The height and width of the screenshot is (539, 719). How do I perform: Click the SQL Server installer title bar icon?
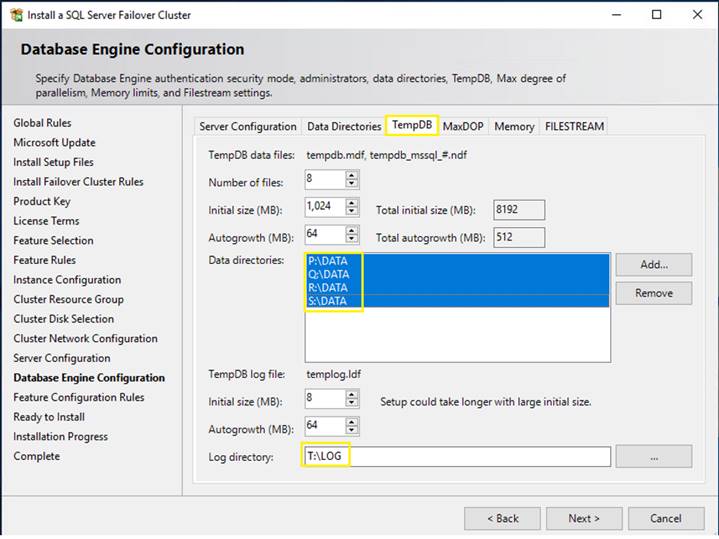16,15
